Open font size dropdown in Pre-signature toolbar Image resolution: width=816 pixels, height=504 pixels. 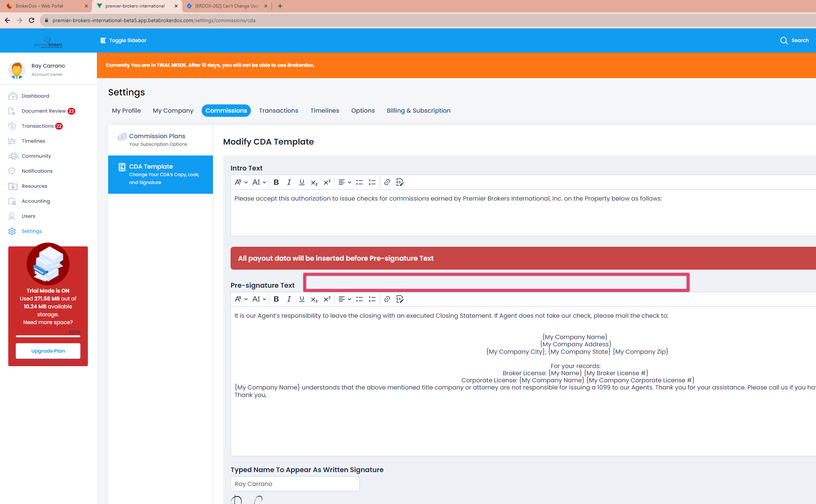click(259, 299)
